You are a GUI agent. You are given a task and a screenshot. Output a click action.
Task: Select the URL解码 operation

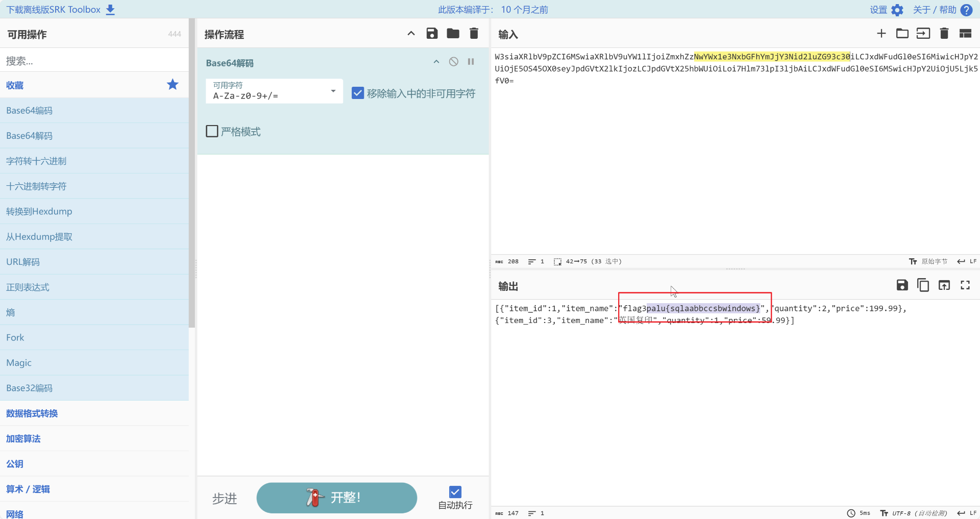pyautogui.click(x=94, y=262)
